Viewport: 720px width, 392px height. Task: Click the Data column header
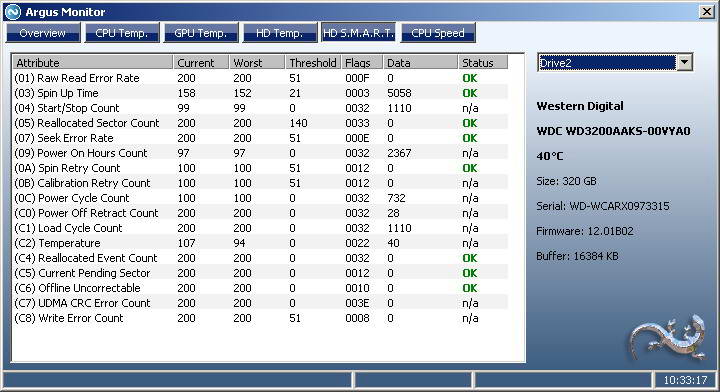click(420, 62)
